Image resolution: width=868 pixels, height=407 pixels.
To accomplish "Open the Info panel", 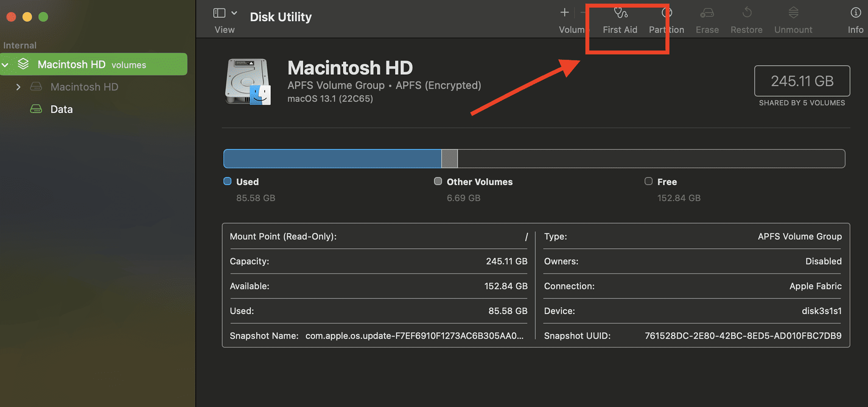I will point(855,19).
